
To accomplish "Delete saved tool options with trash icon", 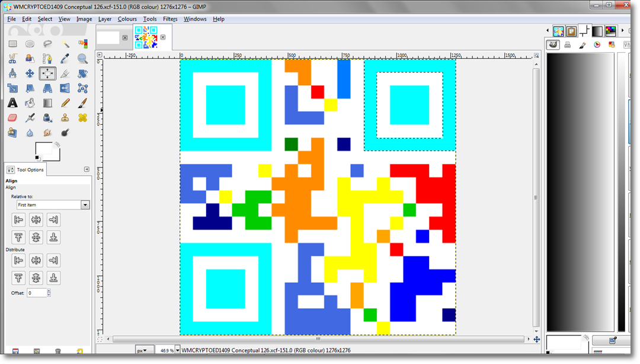I will [58, 351].
